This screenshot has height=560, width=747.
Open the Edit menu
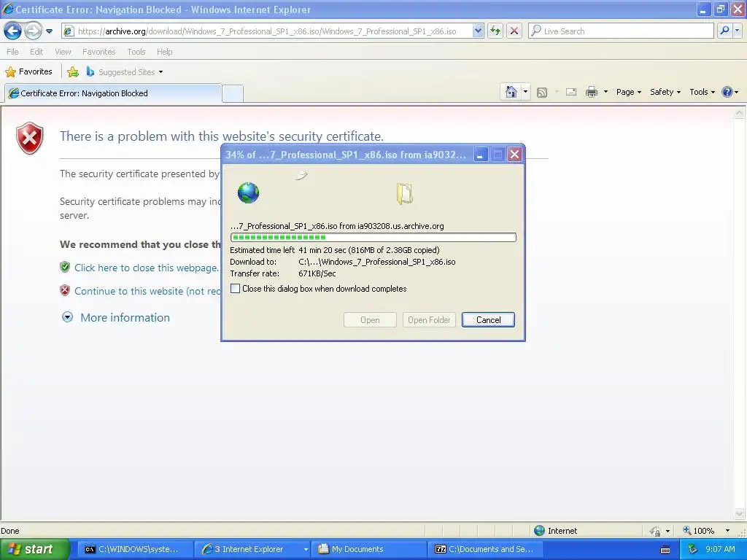[x=36, y=52]
